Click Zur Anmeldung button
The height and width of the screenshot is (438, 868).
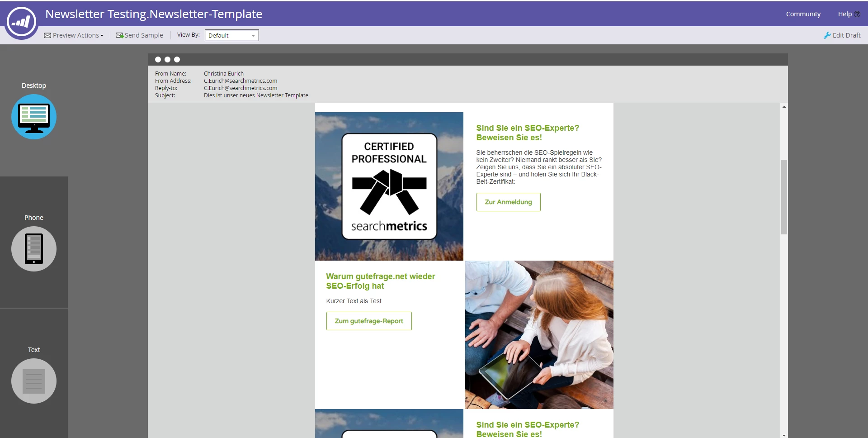(508, 202)
